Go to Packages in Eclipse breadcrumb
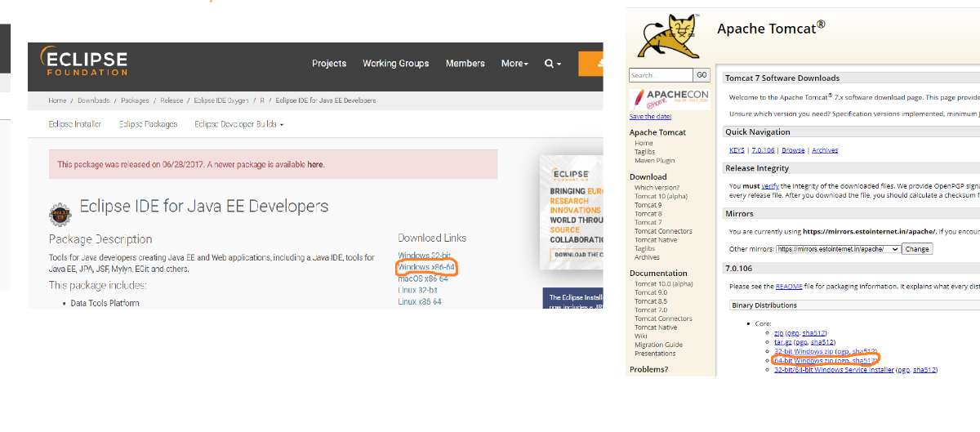980x432 pixels. click(135, 100)
